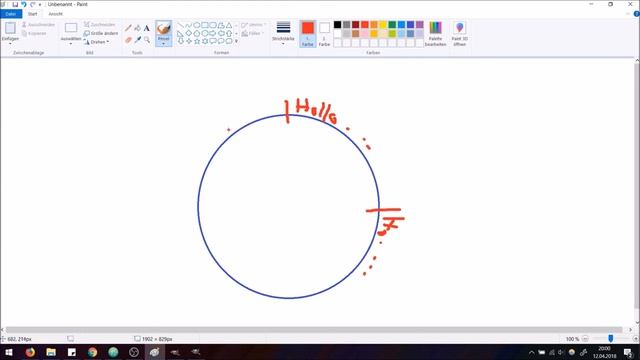Screen dimensions: 640x360
Task: Open the Strichstärke line width dropdown
Action: 283,33
